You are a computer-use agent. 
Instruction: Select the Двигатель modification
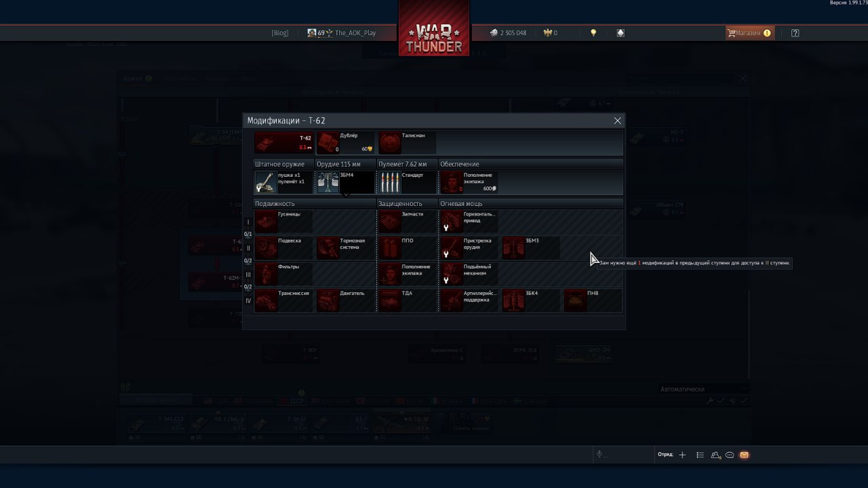tap(346, 301)
